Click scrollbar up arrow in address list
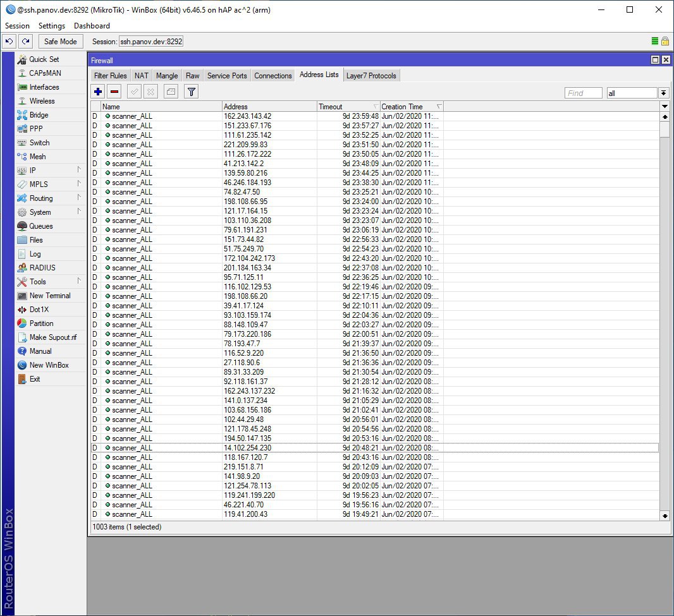The image size is (674, 616). 665,116
